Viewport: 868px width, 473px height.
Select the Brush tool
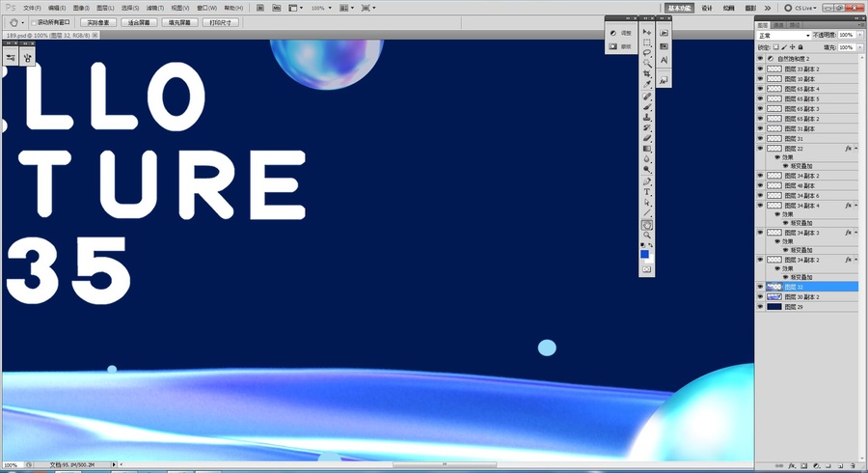click(x=646, y=107)
